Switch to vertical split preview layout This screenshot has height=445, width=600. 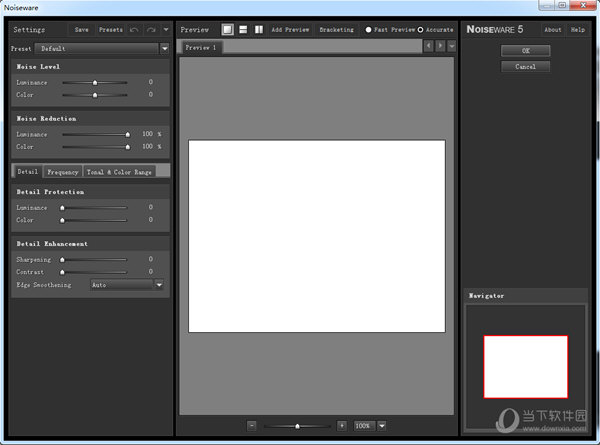point(258,30)
